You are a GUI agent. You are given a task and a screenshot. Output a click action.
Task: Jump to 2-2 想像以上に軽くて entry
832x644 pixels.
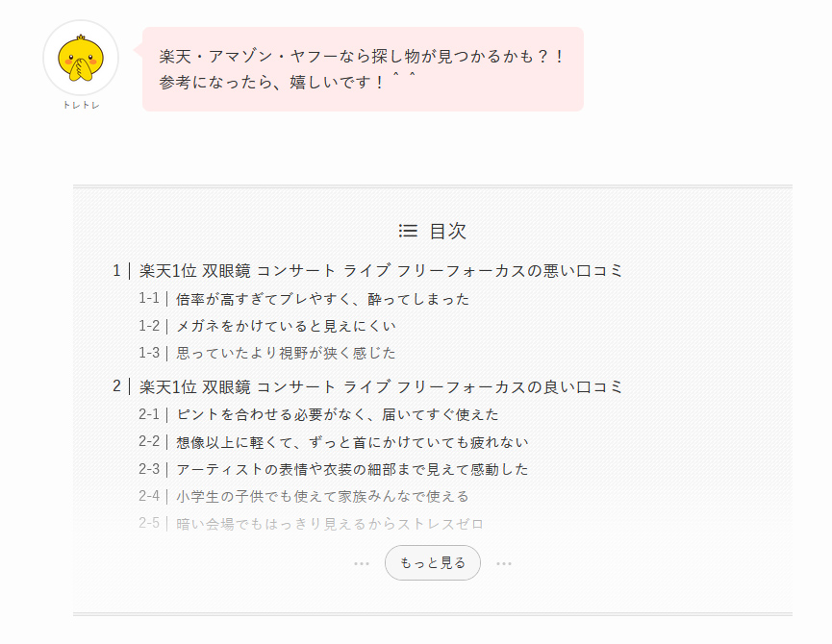point(352,442)
